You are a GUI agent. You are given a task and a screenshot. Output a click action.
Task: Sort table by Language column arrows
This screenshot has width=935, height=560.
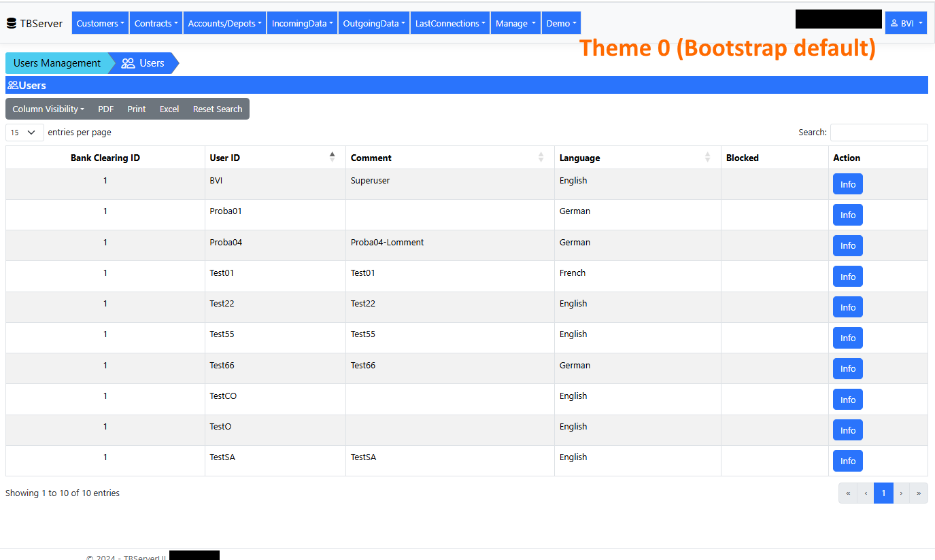[707, 157]
